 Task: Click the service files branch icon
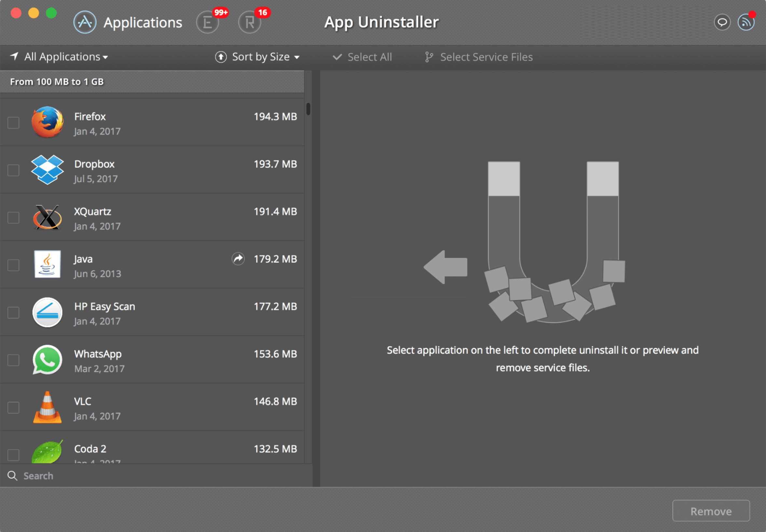[429, 57]
